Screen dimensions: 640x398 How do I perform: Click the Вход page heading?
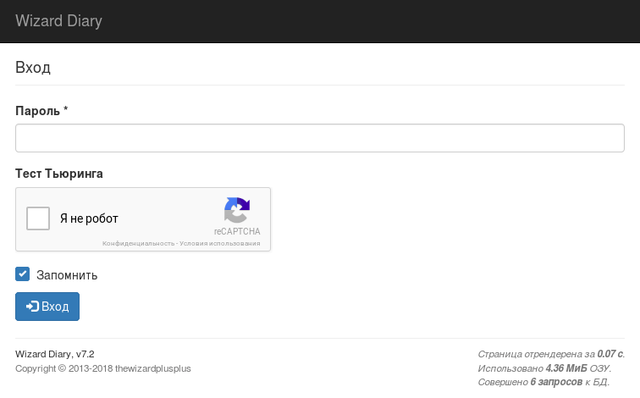click(33, 67)
